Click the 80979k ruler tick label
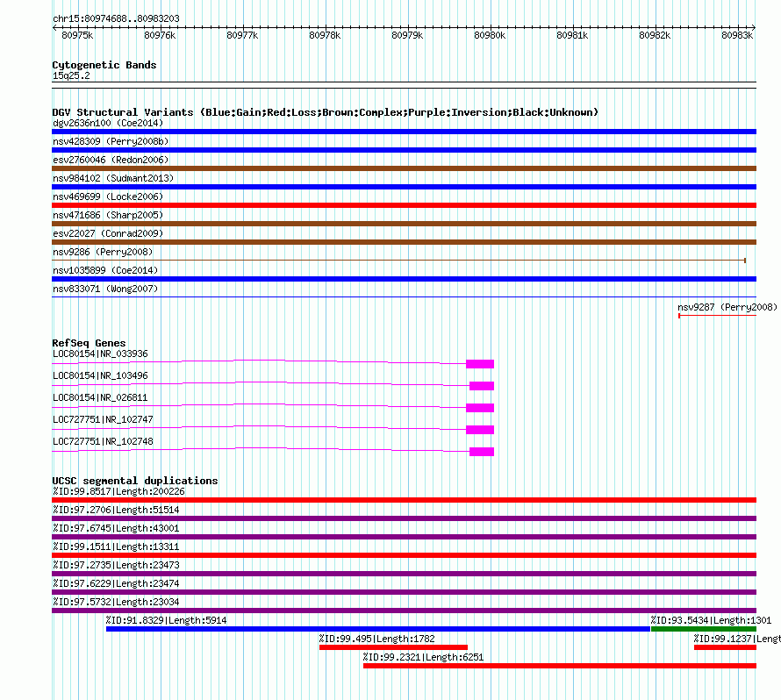The image size is (781, 700). (407, 35)
